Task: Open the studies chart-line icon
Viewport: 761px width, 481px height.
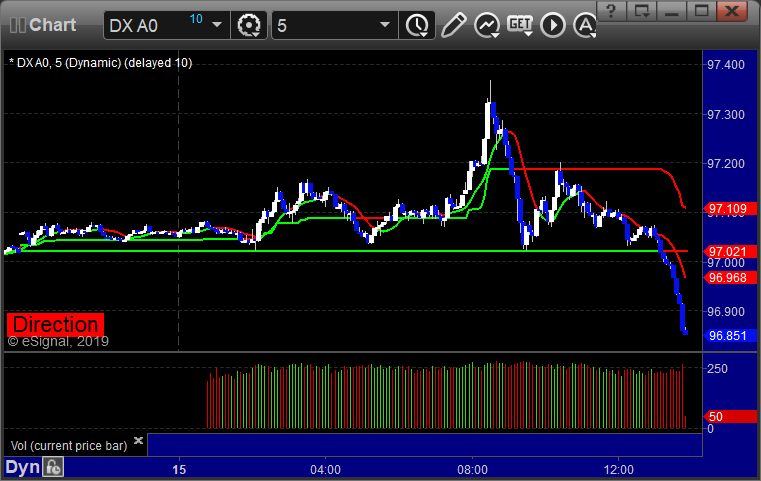Action: (487, 25)
